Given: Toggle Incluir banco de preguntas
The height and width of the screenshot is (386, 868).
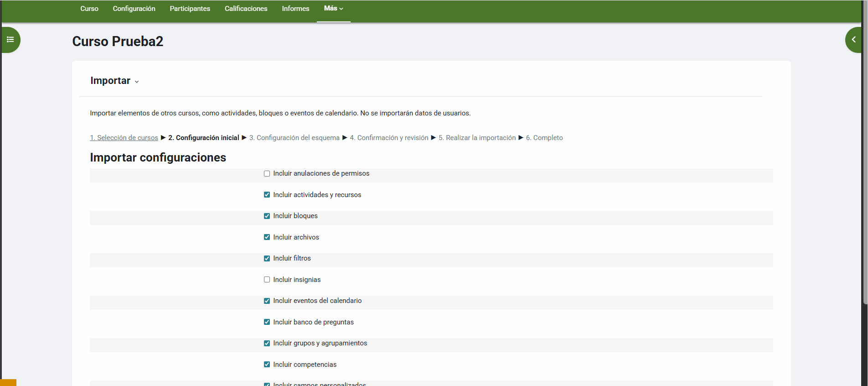Looking at the screenshot, I should 267,322.
